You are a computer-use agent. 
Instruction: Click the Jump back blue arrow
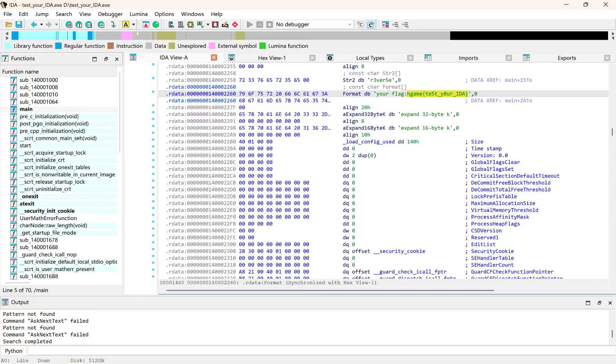(x=34, y=25)
